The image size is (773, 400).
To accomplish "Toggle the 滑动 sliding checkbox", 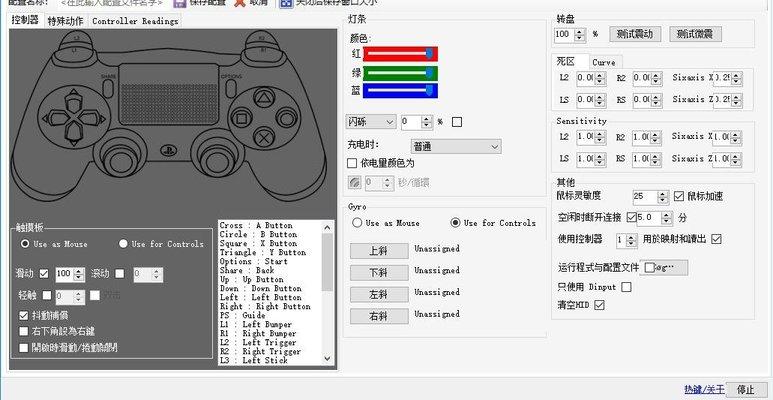I will (44, 274).
